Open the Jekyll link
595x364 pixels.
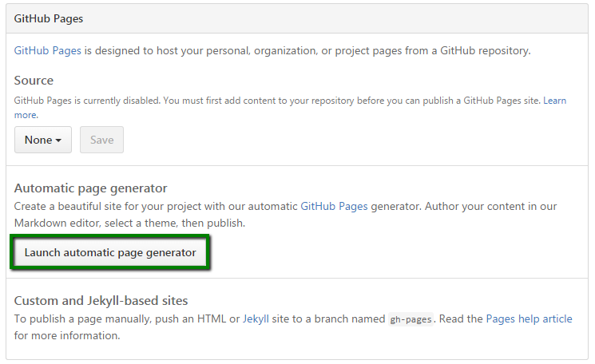click(x=256, y=318)
